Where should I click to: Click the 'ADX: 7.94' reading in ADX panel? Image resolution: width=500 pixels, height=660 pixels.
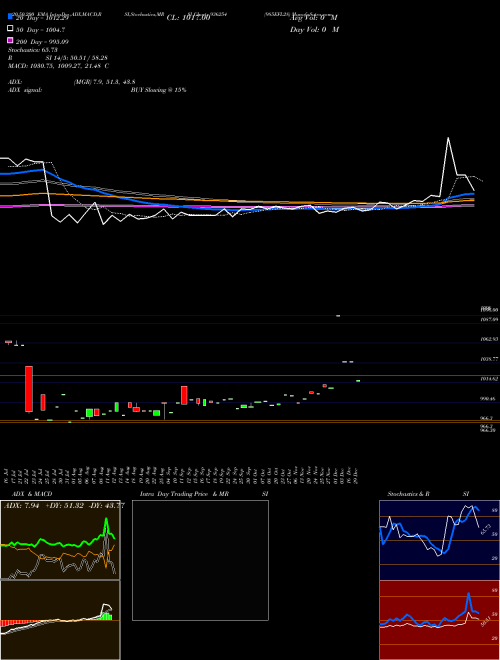pyautogui.click(x=21, y=506)
